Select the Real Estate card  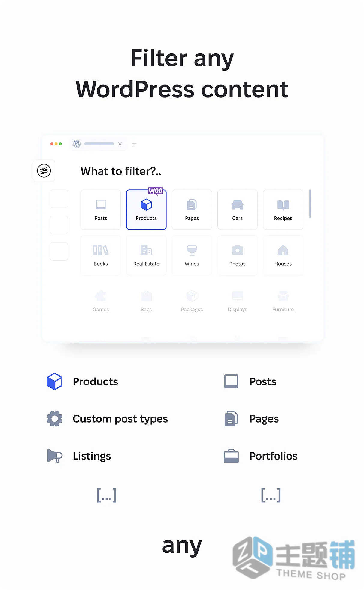146,255
